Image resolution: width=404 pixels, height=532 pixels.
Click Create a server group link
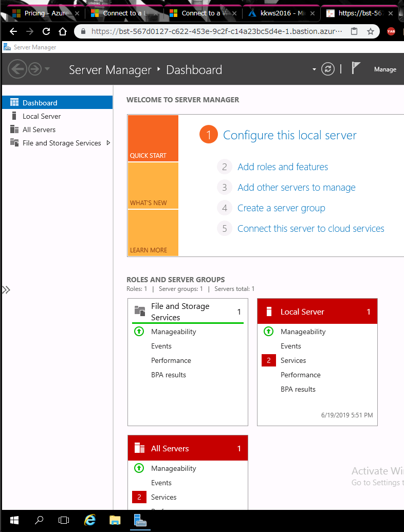[x=281, y=208]
